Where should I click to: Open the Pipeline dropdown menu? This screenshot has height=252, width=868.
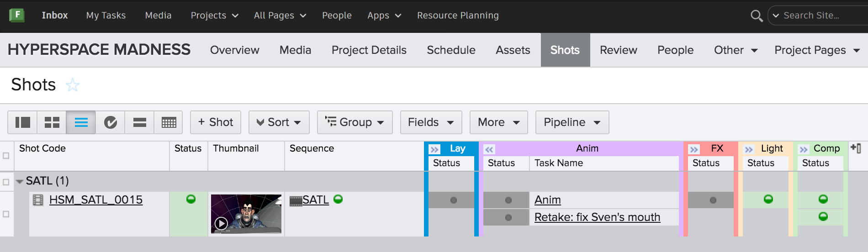572,122
